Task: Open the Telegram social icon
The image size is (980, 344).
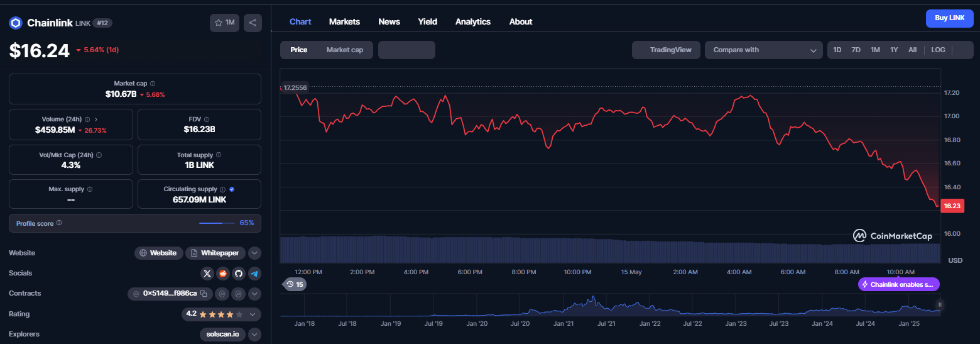Action: (254, 274)
